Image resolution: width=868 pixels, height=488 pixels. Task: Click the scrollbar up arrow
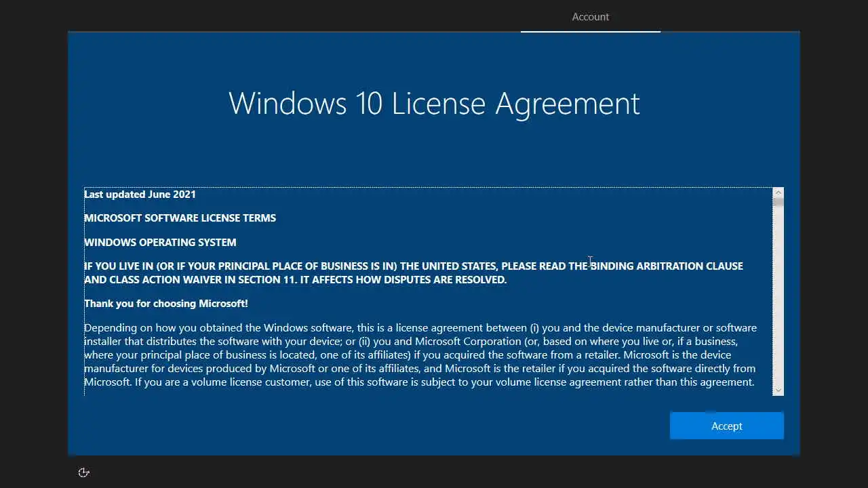(x=778, y=193)
